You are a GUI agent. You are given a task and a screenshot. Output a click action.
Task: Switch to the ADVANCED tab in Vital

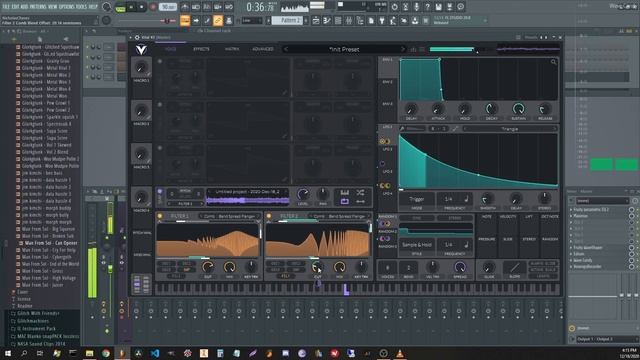[263, 49]
